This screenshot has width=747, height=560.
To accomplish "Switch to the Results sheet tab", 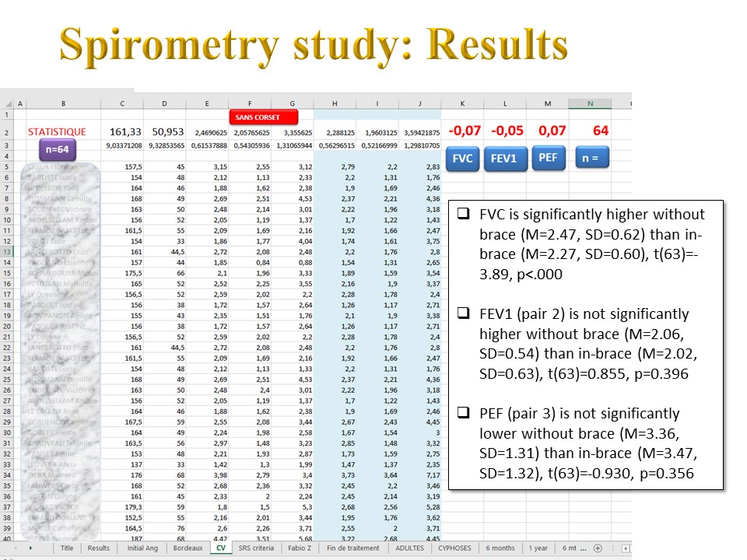I will (99, 548).
